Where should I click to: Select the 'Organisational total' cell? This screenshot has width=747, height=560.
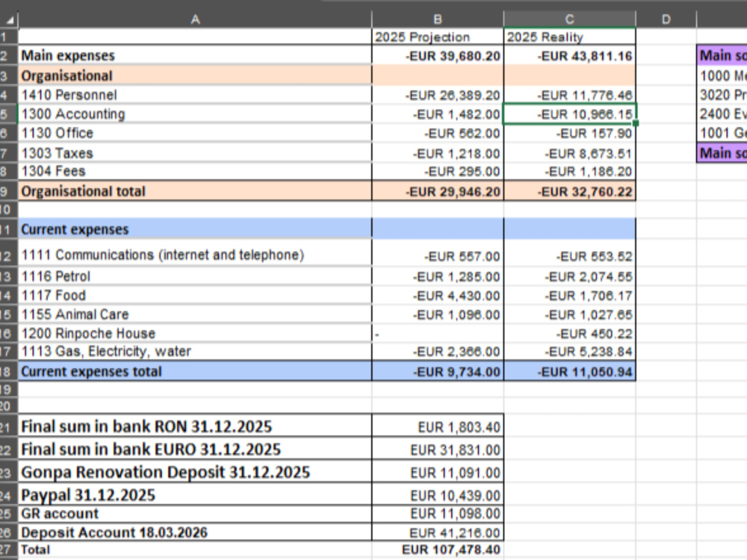pyautogui.click(x=195, y=191)
